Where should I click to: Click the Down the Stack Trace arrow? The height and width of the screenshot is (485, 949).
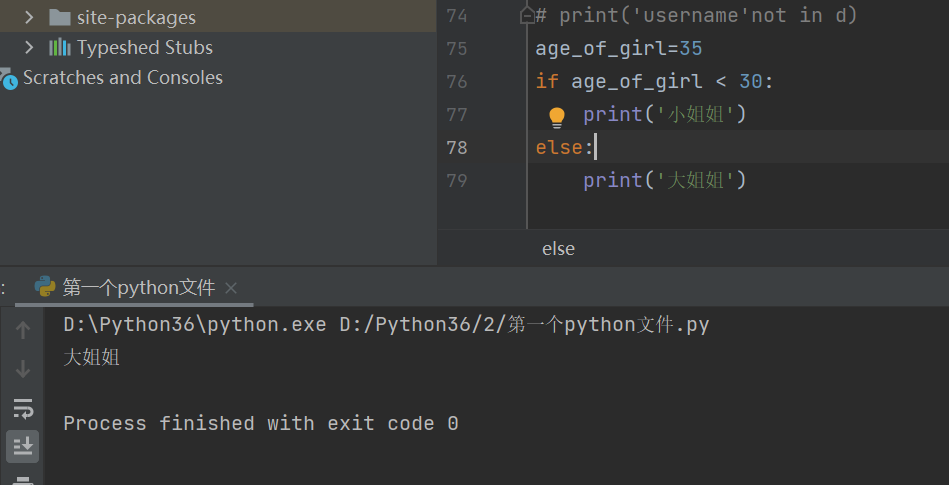pos(24,370)
